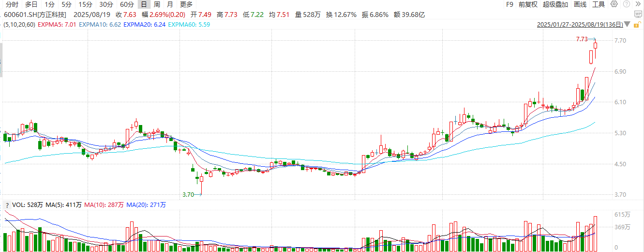The width and height of the screenshot is (644, 252).
Task: Click the 换 12.67% turnover value
Action: pyautogui.click(x=342, y=15)
